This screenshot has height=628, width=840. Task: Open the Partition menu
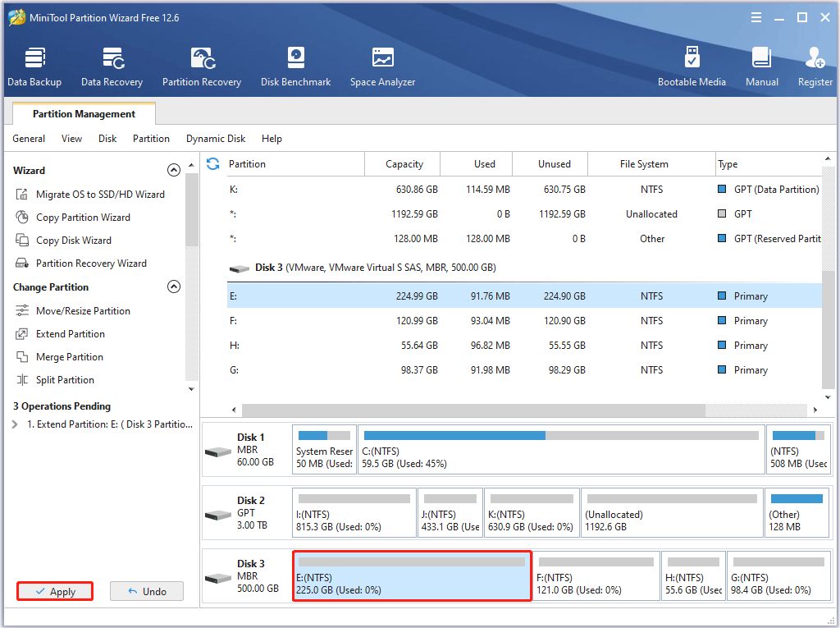pos(151,139)
